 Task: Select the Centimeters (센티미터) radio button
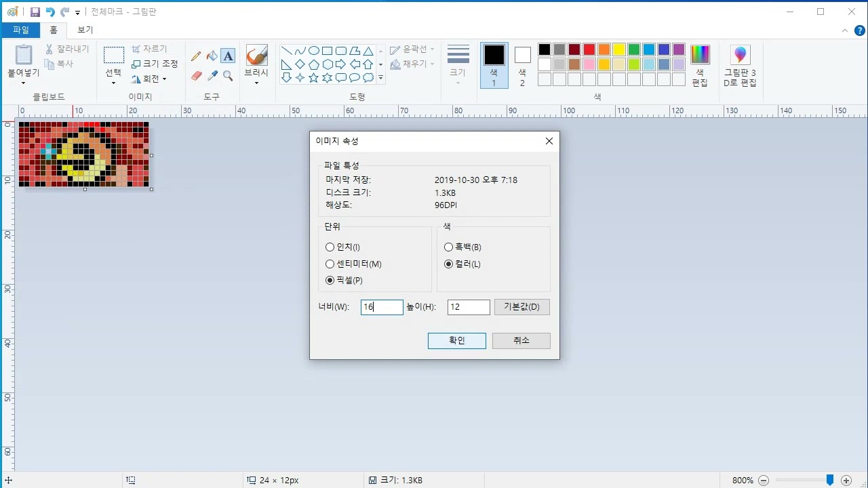click(330, 264)
